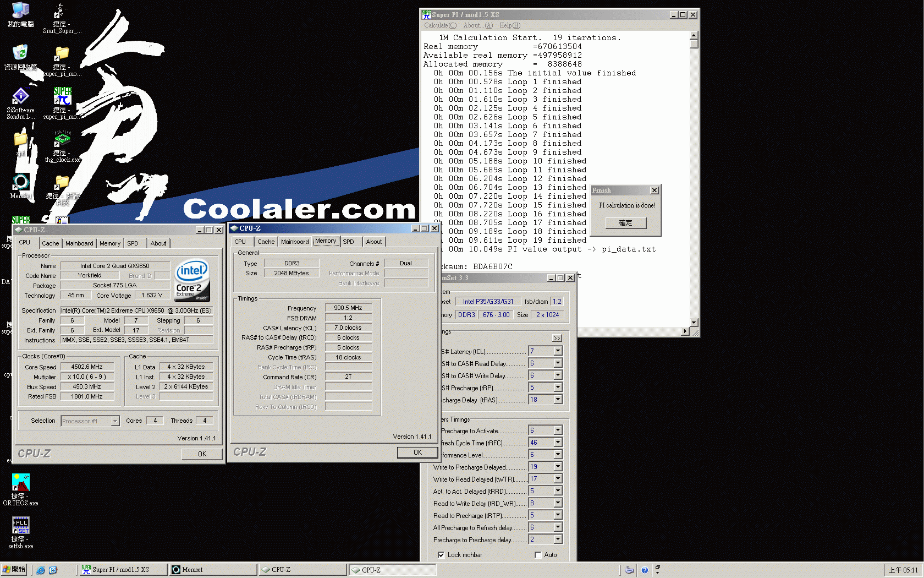Image resolution: width=924 pixels, height=578 pixels.
Task: Open the Act. to Act. Delayed (tRRD) dropdown
Action: tap(558, 491)
